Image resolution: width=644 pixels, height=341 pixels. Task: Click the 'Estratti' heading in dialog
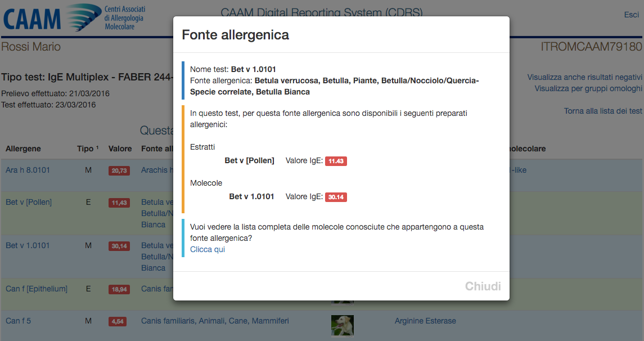202,147
